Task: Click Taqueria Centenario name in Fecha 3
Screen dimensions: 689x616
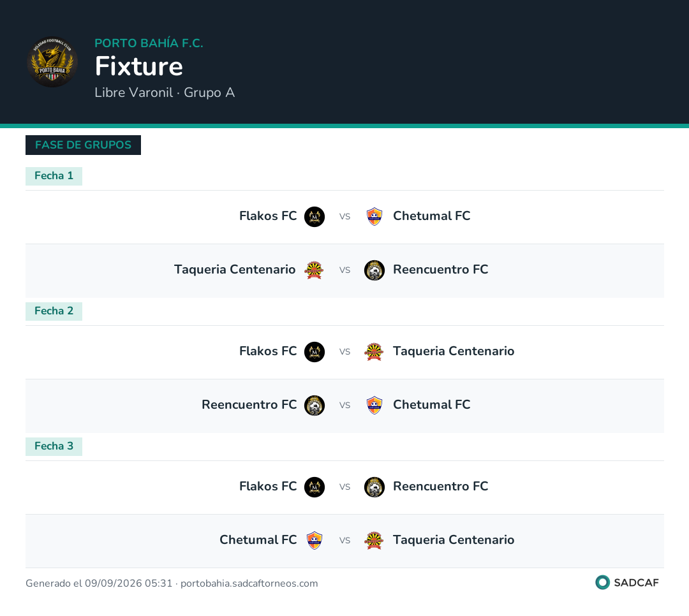Action: pos(454,540)
